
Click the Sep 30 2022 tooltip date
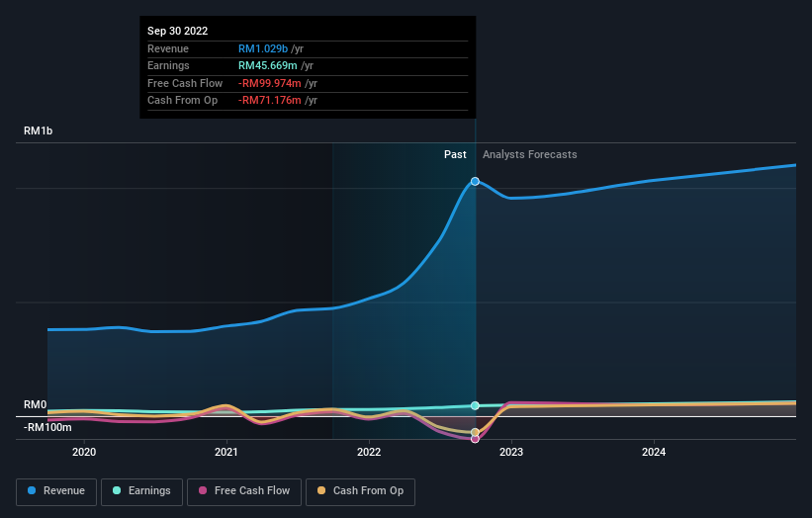point(178,31)
